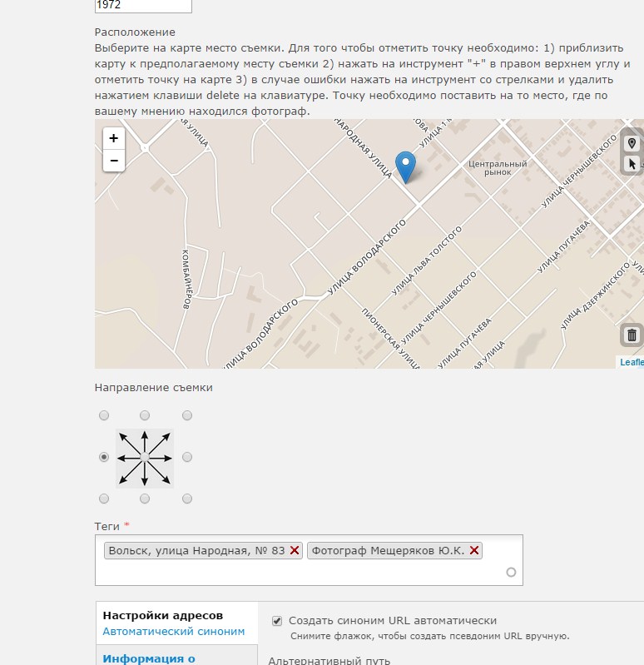Zoom in on the map

click(x=114, y=139)
